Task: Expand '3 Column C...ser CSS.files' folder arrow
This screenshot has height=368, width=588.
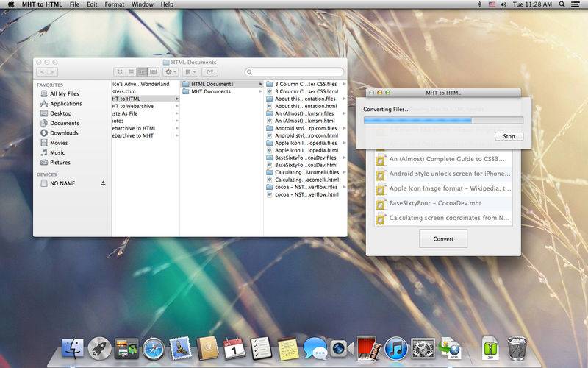Action: tap(344, 84)
